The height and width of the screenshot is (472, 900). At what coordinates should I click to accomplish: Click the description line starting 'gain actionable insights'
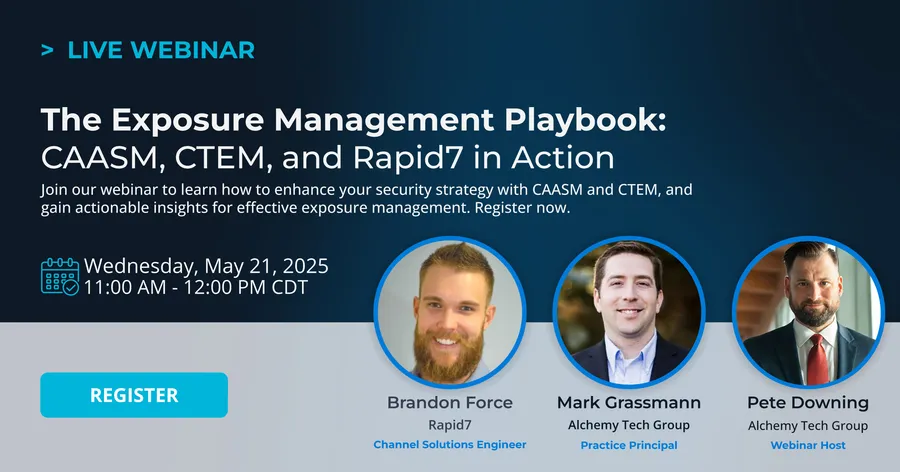305,208
